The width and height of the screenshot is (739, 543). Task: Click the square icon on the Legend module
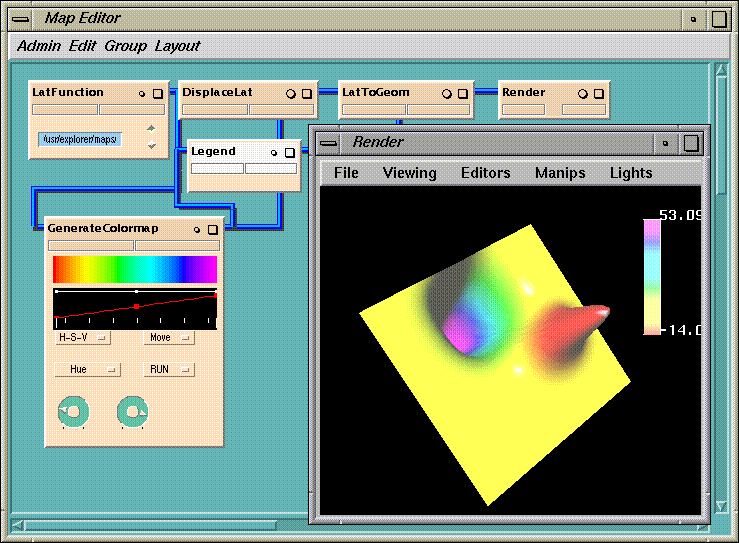pyautogui.click(x=290, y=153)
